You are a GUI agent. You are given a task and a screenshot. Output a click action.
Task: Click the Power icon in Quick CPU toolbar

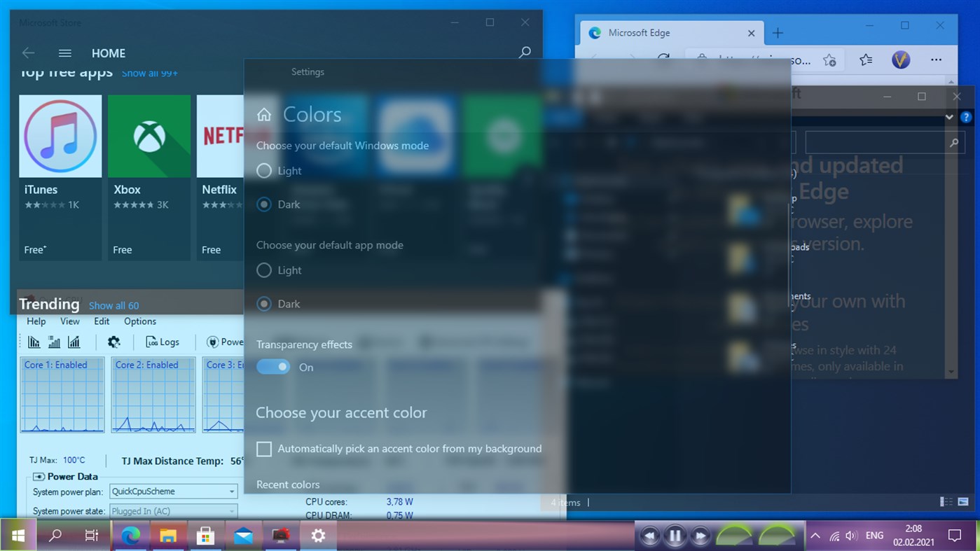213,342
